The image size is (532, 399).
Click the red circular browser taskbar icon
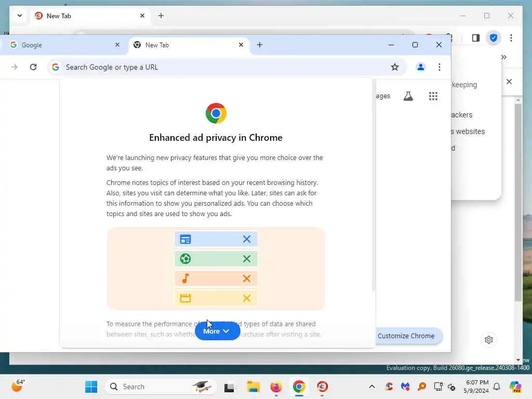pos(322,387)
